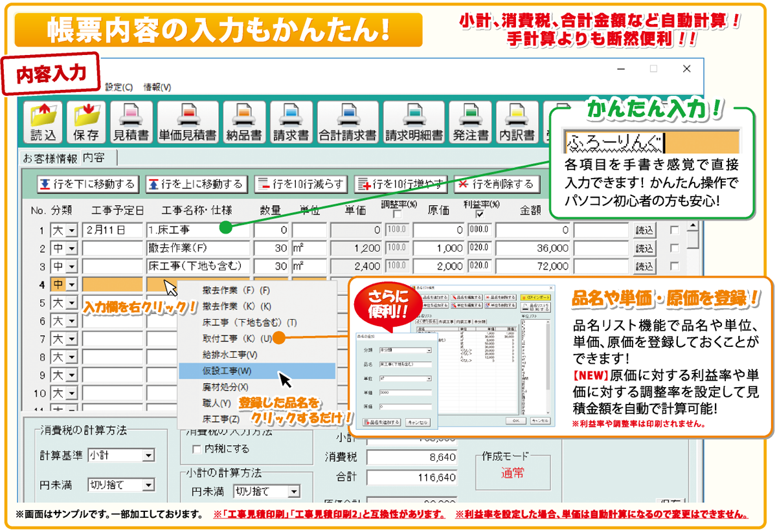This screenshot has height=532, width=777.
Task: Click the 行を下に移動する button
Action: pos(87,184)
